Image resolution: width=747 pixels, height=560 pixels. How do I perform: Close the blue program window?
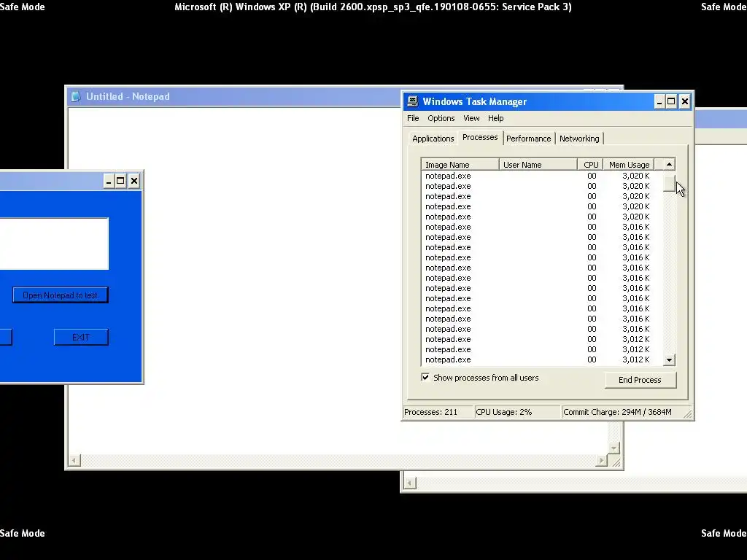[134, 181]
